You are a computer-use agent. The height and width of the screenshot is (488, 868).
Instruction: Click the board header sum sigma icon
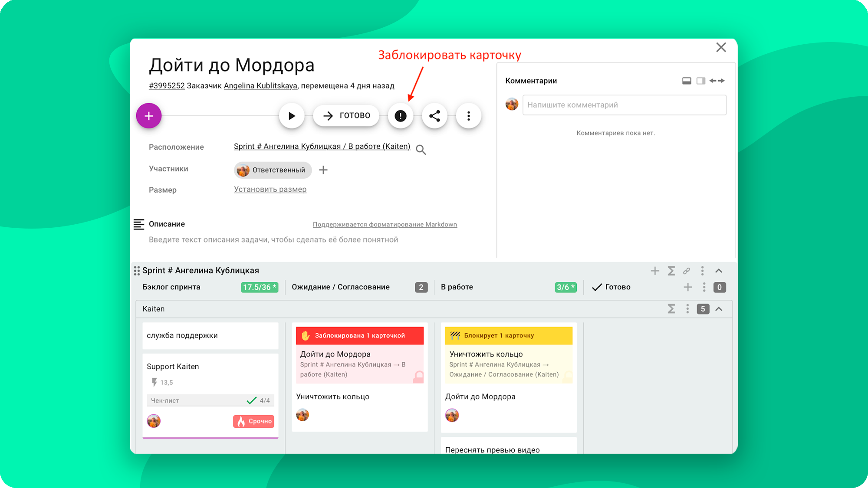(x=671, y=271)
